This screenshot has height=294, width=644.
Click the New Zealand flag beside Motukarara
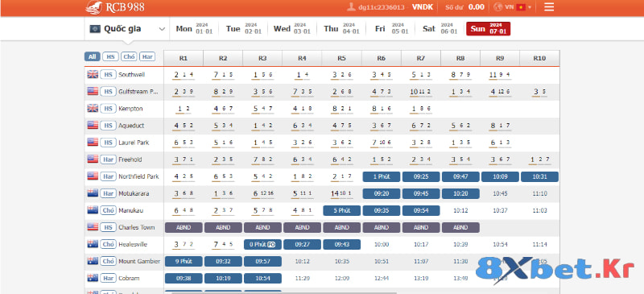[x=93, y=193]
